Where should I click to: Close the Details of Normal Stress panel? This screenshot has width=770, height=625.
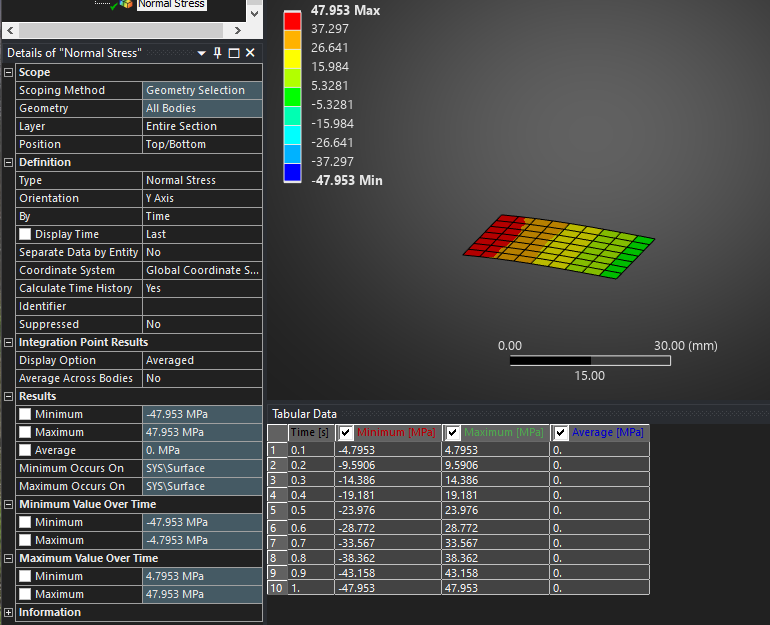(x=250, y=53)
